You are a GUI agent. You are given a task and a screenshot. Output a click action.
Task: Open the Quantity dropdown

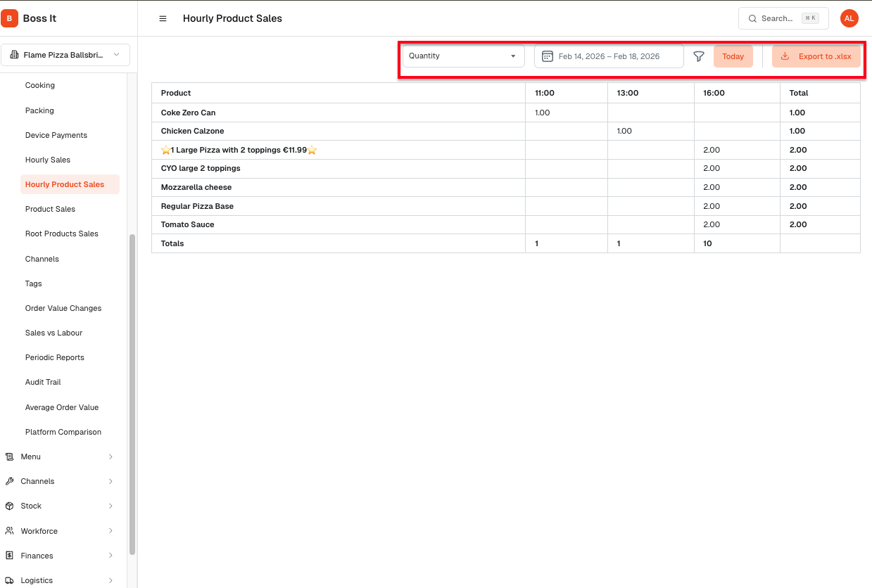463,56
